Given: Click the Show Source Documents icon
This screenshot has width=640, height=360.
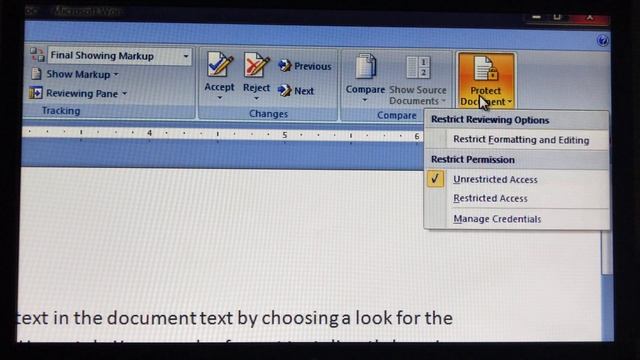Looking at the screenshot, I should pyautogui.click(x=418, y=67).
